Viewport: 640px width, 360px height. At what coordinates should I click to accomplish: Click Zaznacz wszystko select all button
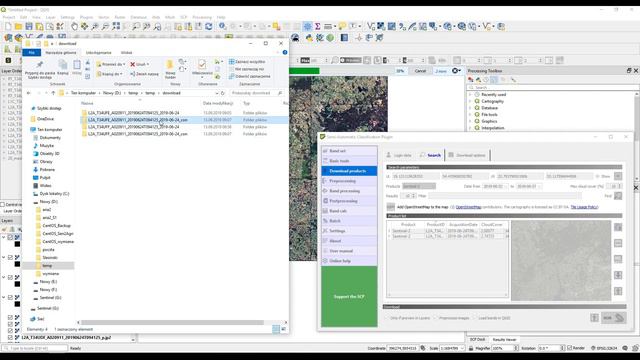[247, 62]
